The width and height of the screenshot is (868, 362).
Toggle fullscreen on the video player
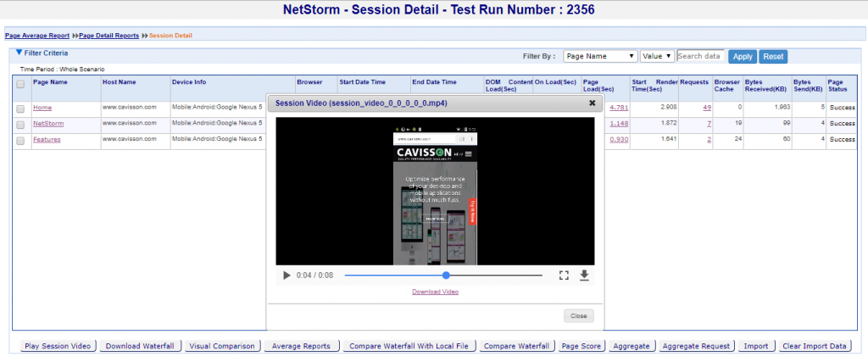coord(564,275)
